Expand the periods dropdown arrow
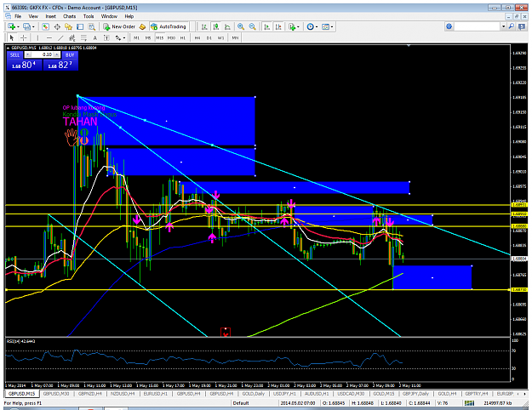 tap(317, 26)
